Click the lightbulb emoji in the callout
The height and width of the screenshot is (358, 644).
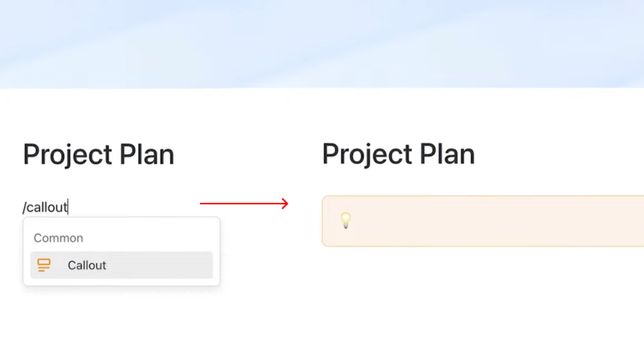(x=346, y=220)
